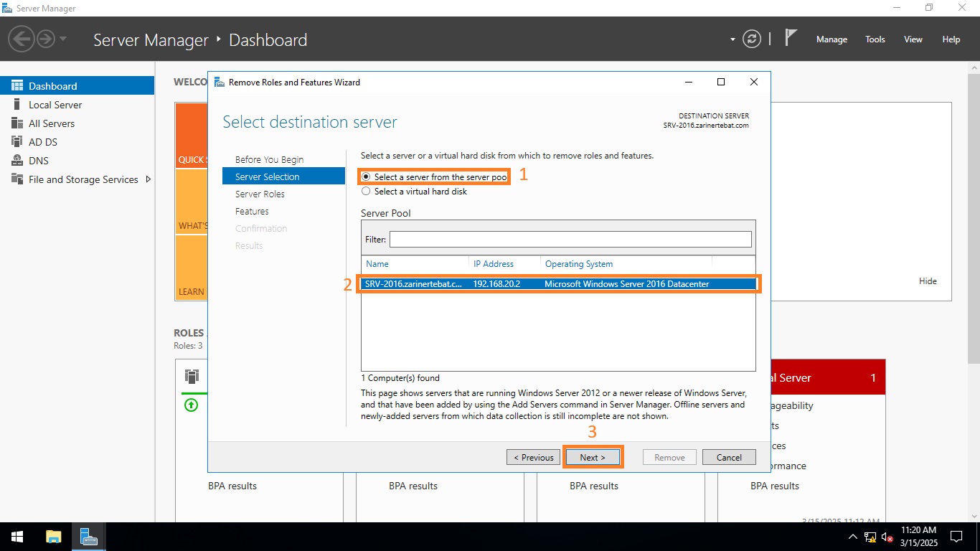Click the All Servers sidebar icon

17,123
